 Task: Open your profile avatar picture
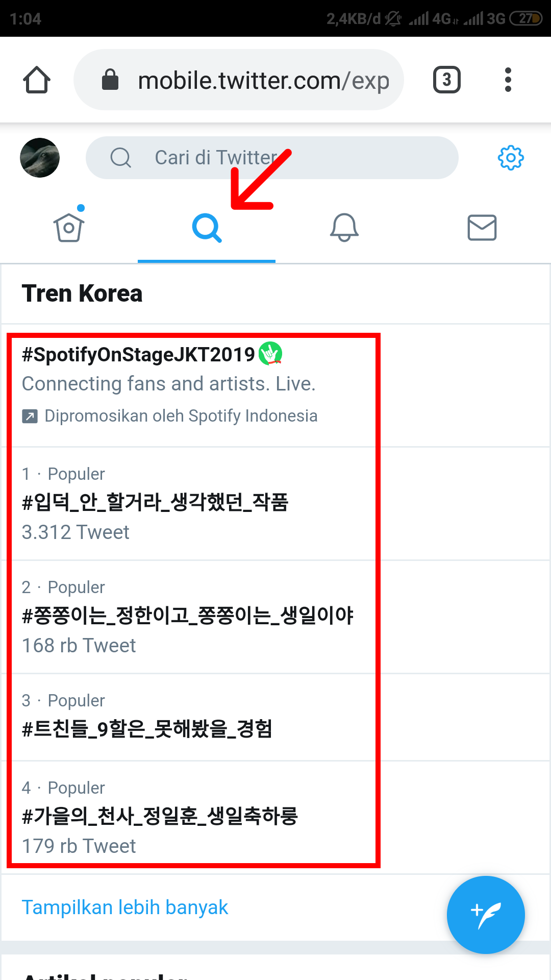tap(40, 158)
